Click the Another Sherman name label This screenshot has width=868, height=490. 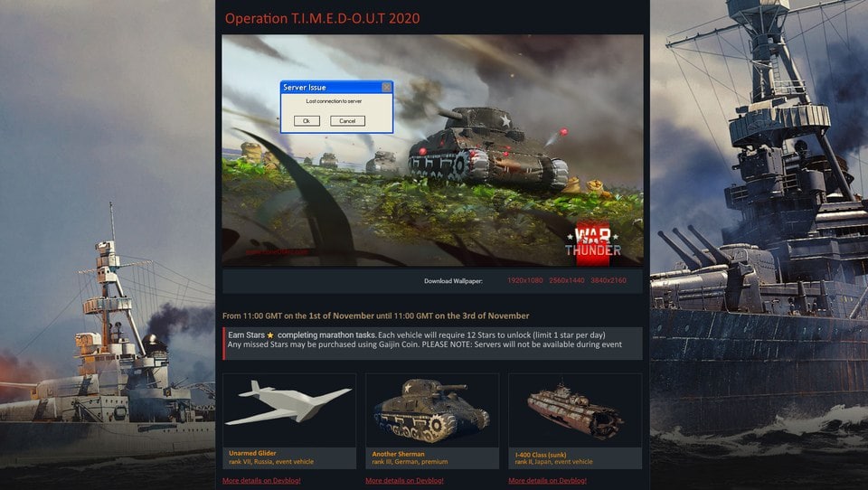click(398, 454)
